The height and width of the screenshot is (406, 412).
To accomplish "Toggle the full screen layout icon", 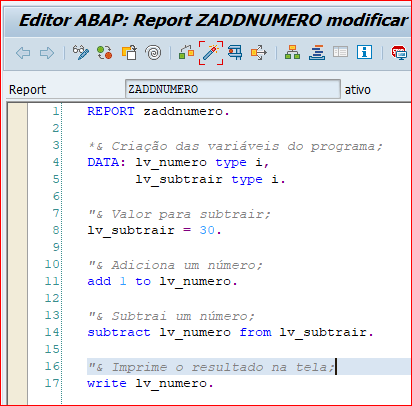I will pyautogui.click(x=340, y=52).
